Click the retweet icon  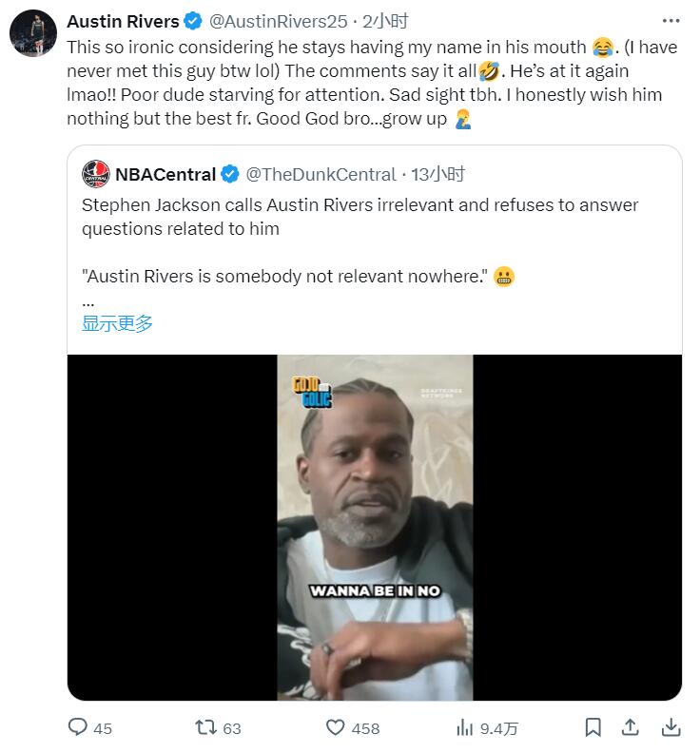tap(204, 727)
